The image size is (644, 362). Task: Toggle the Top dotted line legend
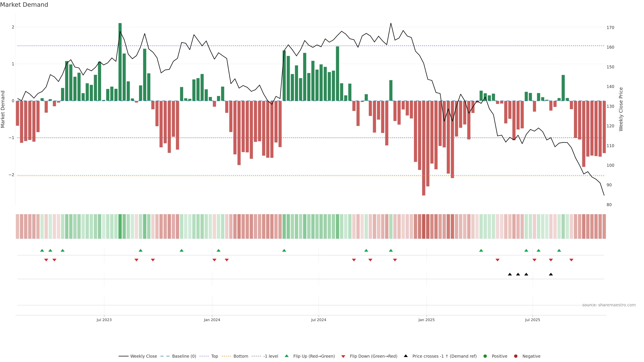pos(214,356)
